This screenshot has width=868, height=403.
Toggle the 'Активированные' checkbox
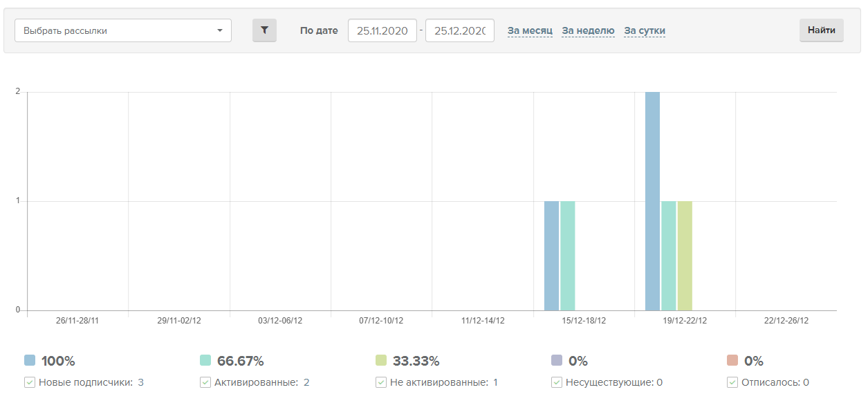pyautogui.click(x=205, y=382)
